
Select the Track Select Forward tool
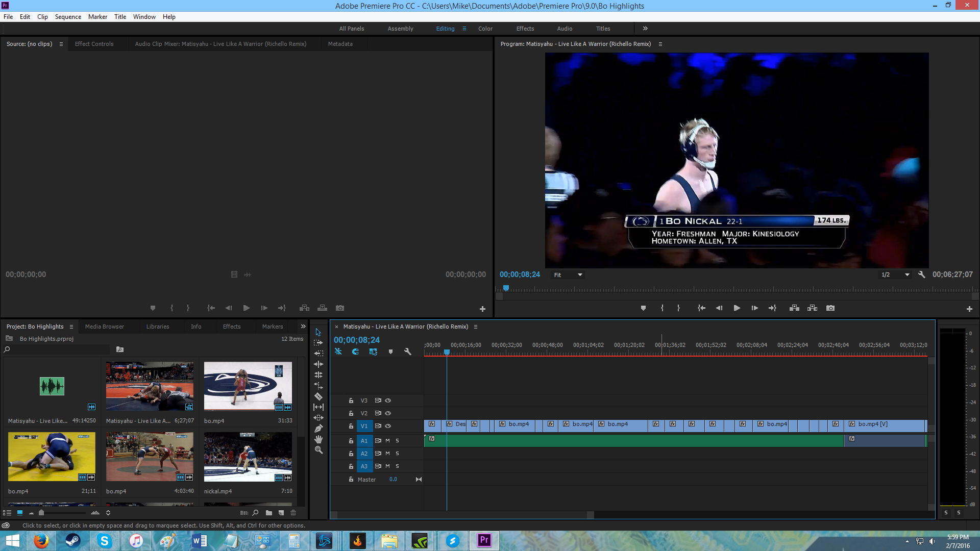tap(318, 343)
